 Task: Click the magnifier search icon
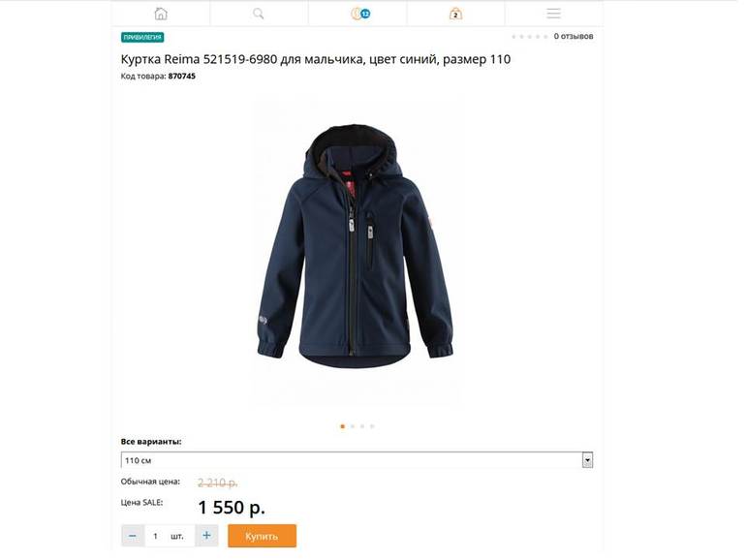click(259, 14)
